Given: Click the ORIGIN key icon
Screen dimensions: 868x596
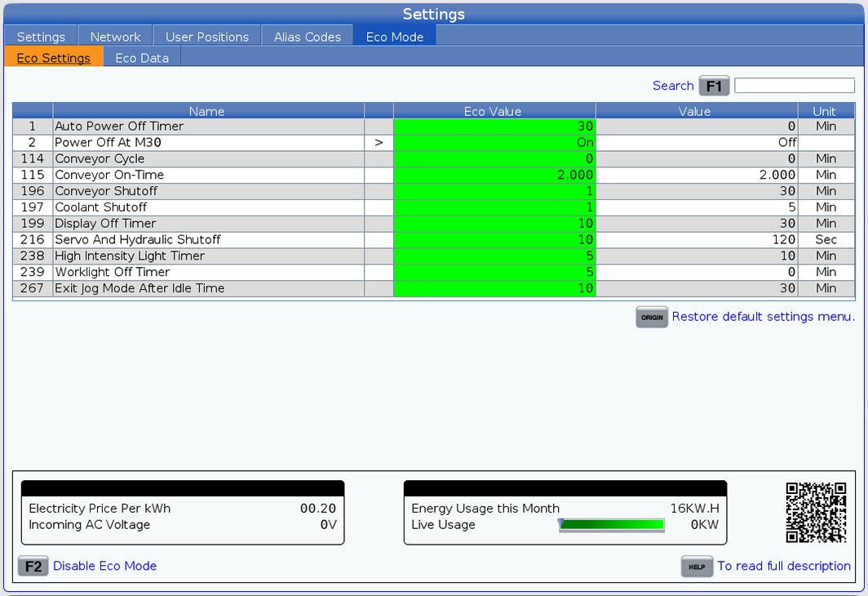Looking at the screenshot, I should coord(652,318).
